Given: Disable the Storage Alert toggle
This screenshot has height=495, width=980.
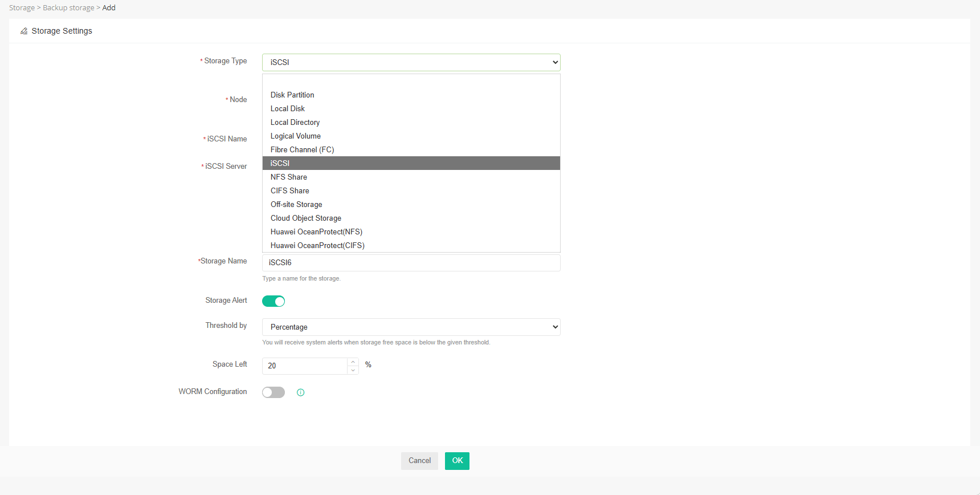Looking at the screenshot, I should [273, 301].
